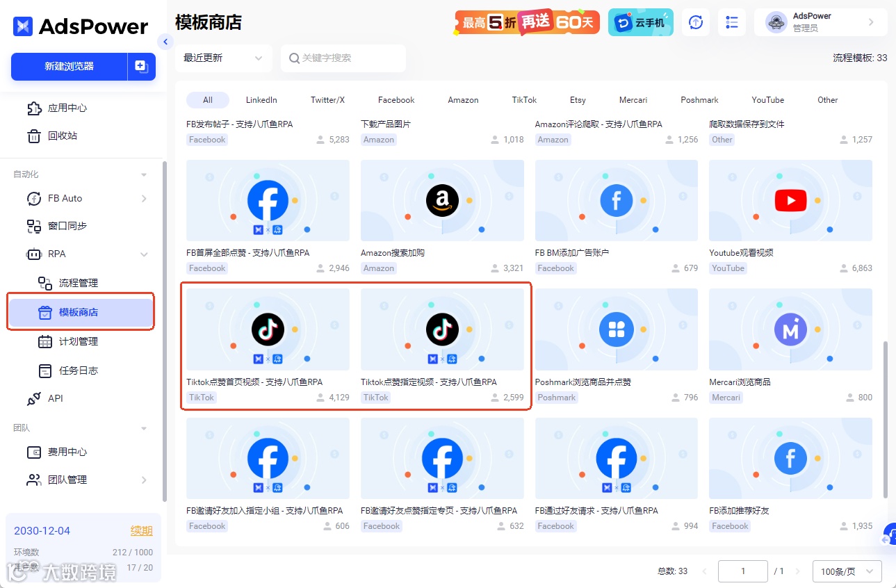
Task: Click the template list vertical scrollbar
Action: 885,418
